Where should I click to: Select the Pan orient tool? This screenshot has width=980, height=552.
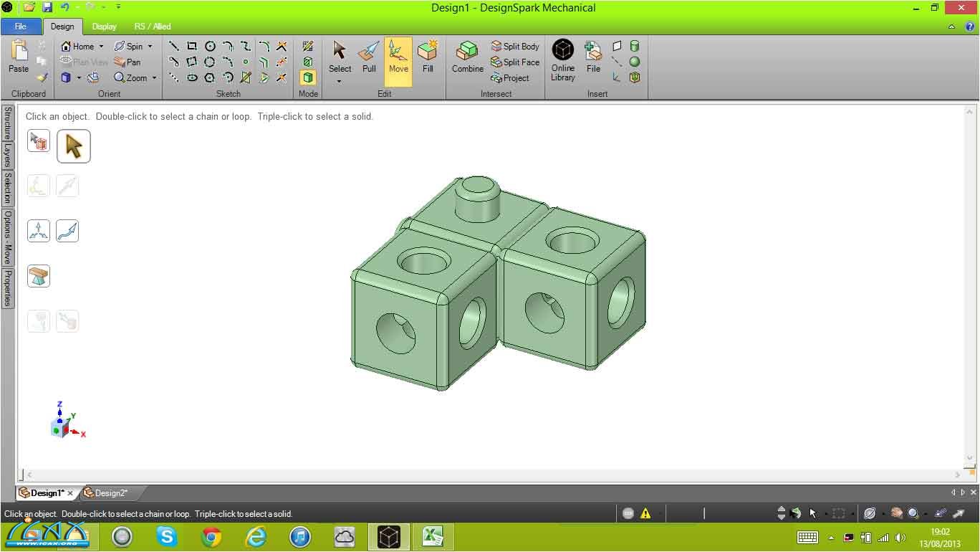(x=128, y=62)
